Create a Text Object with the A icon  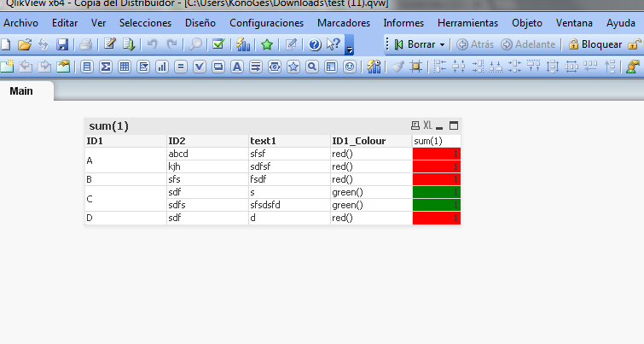coord(237,67)
